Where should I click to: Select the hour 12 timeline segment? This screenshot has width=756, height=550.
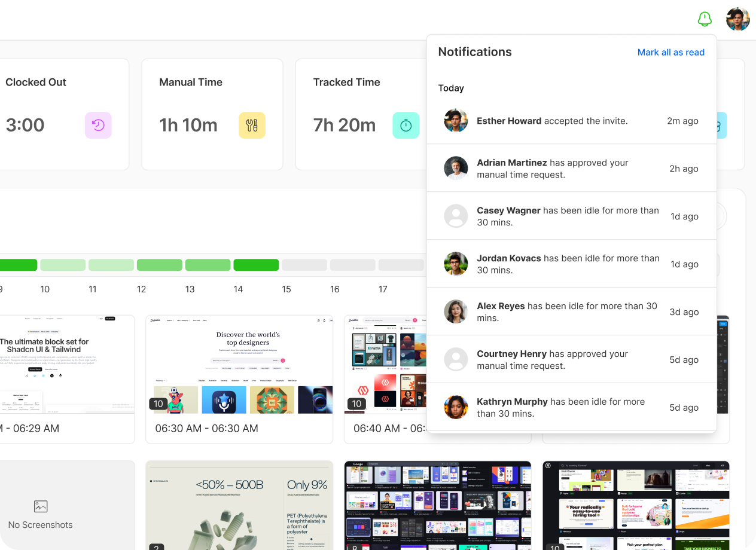coord(159,265)
